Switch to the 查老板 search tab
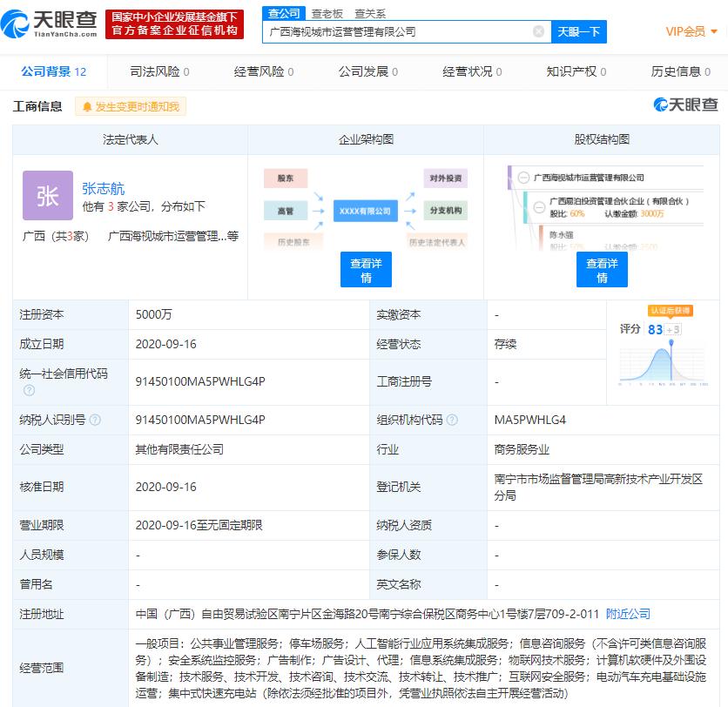This screenshot has height=707, width=728. [327, 13]
